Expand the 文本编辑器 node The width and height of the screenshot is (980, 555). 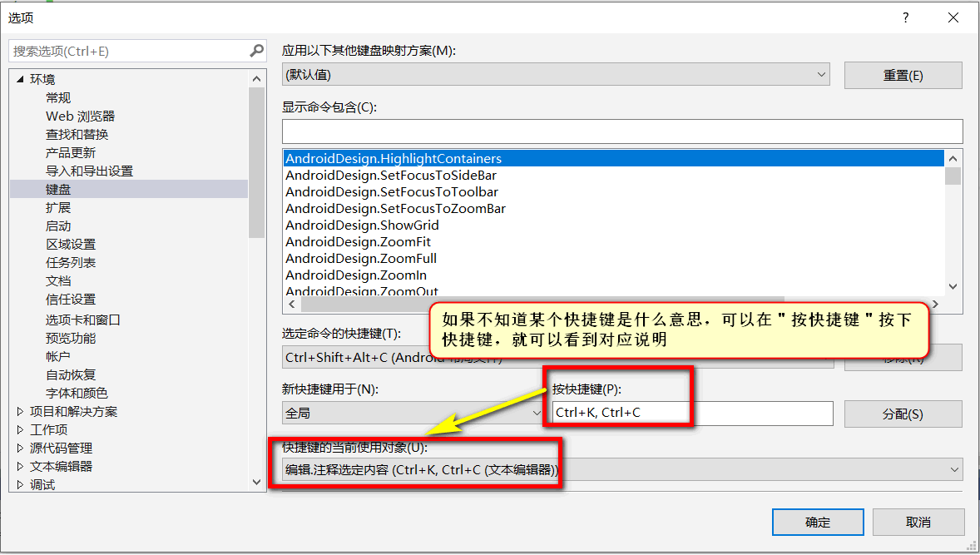[20, 466]
